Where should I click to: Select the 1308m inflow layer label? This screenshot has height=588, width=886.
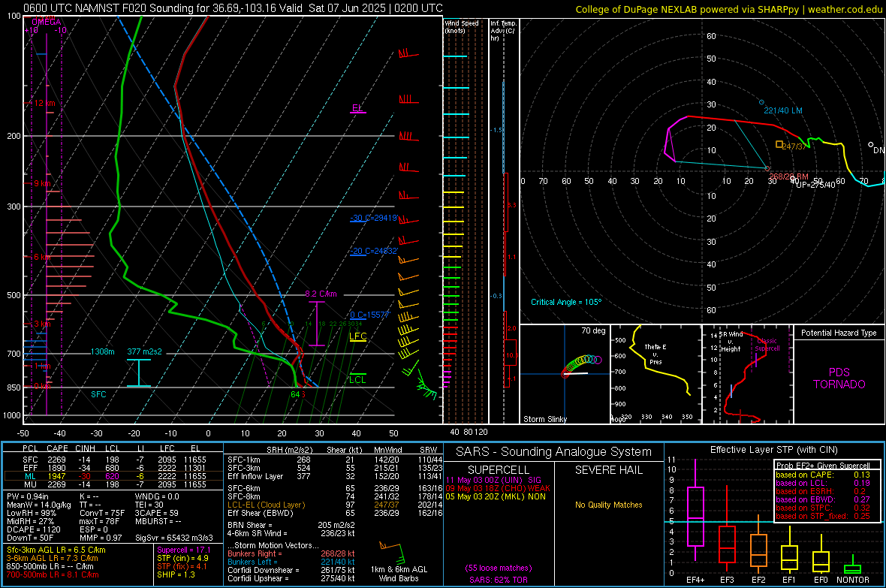102,351
